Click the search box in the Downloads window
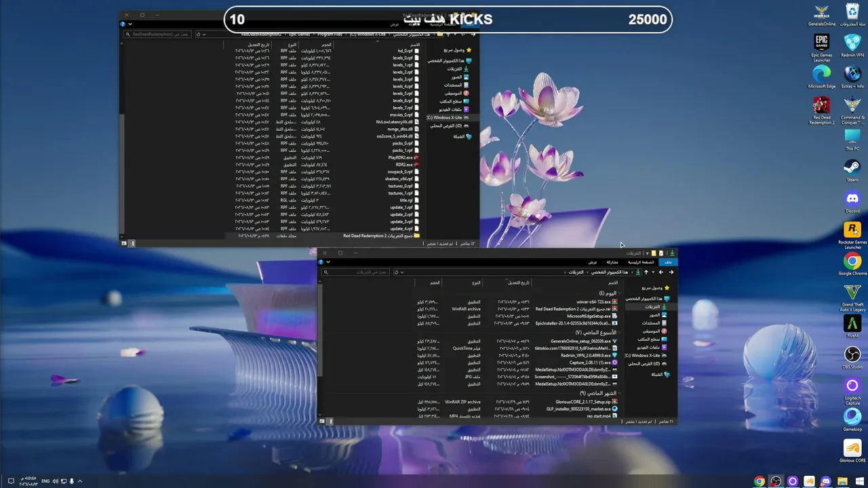Viewport: 868px width, 488px height. coord(355,272)
